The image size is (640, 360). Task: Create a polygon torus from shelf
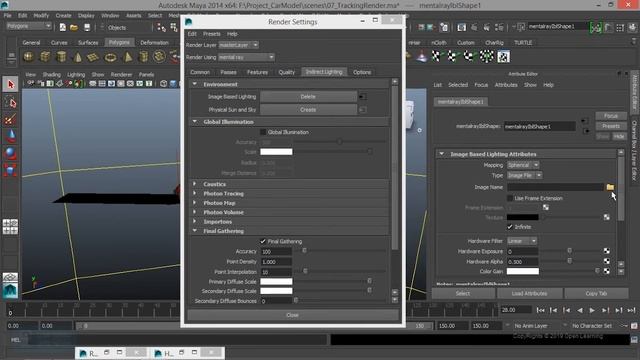[x=110, y=56]
